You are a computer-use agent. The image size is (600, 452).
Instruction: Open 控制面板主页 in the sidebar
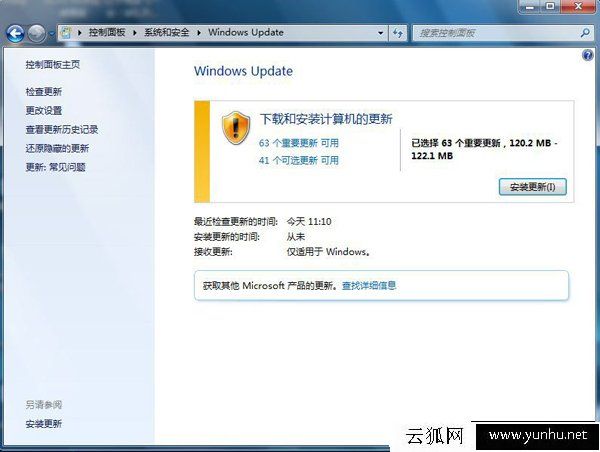click(x=53, y=65)
